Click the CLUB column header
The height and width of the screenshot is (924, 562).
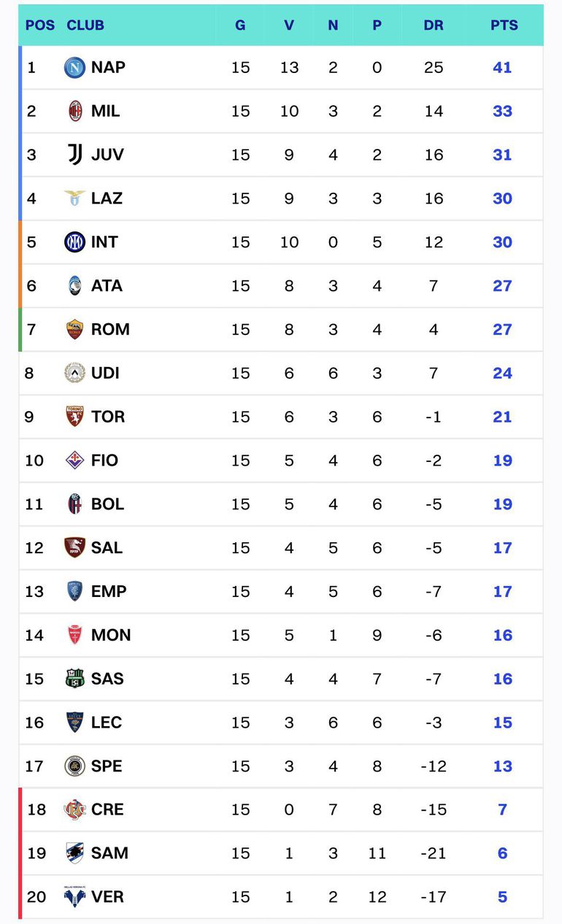(x=85, y=25)
